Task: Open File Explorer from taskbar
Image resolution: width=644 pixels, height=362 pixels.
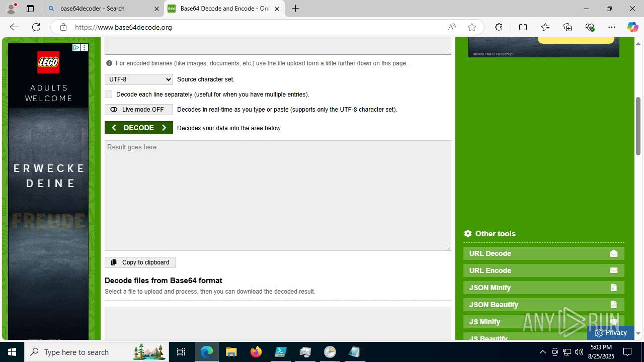Action: click(x=231, y=352)
